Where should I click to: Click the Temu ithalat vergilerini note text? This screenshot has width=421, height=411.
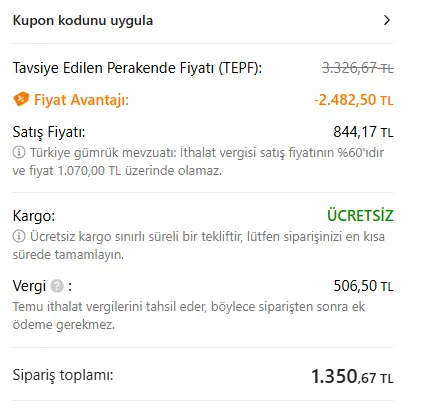(189, 315)
